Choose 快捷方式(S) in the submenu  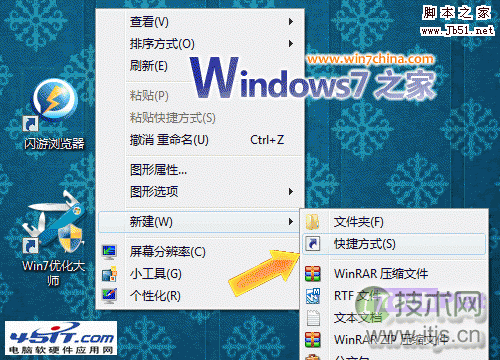point(394,244)
